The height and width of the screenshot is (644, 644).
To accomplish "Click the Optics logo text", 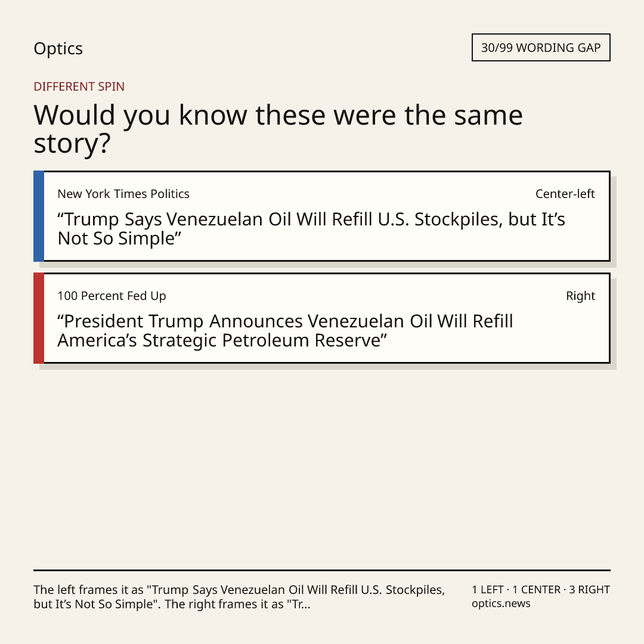I will point(58,49).
